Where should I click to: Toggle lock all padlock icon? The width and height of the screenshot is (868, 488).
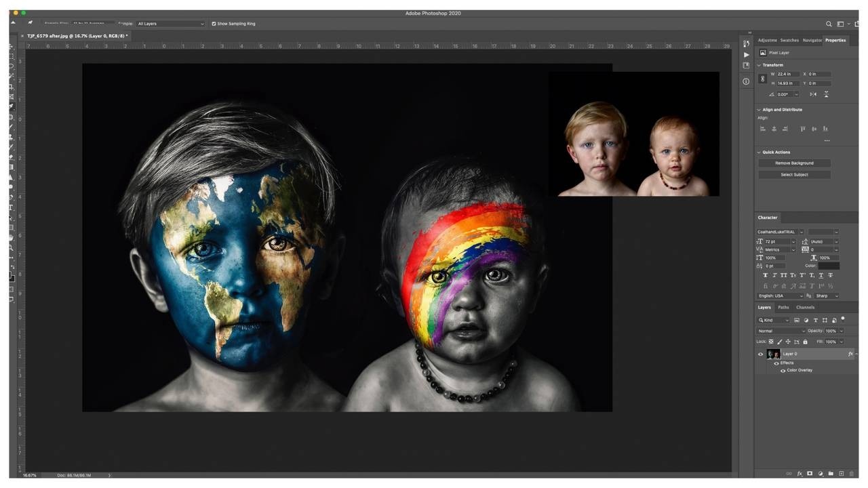(x=805, y=342)
